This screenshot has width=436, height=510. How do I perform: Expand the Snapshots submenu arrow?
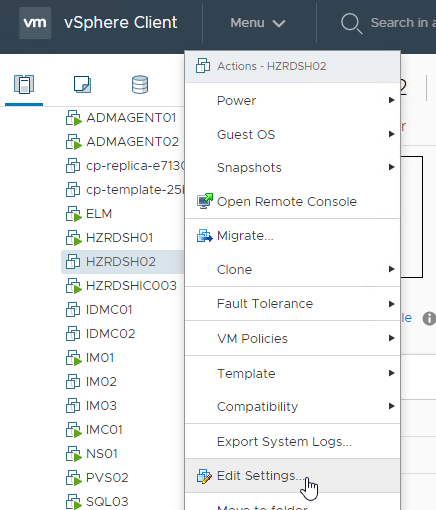[x=392, y=167]
